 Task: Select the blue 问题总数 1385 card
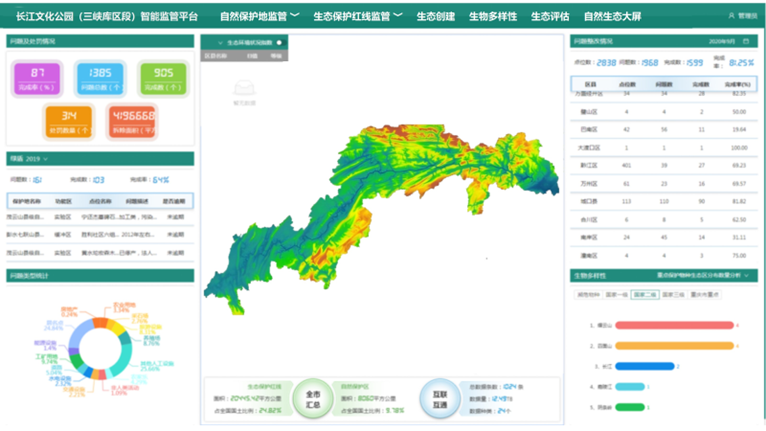tap(100, 78)
